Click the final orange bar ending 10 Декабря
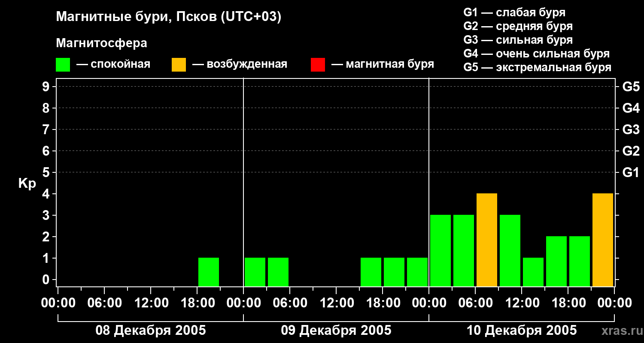Screen dimensions: 644x343 pos(603,240)
